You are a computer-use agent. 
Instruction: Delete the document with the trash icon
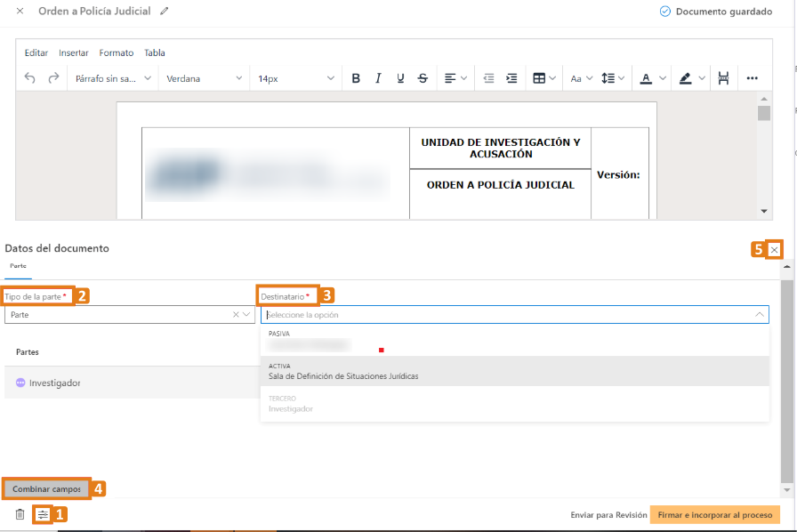tap(18, 513)
